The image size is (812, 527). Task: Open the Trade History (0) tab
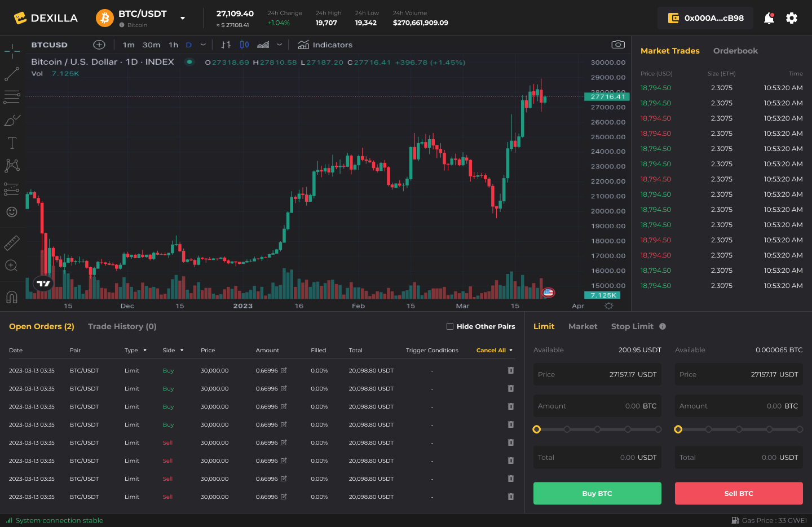(122, 326)
